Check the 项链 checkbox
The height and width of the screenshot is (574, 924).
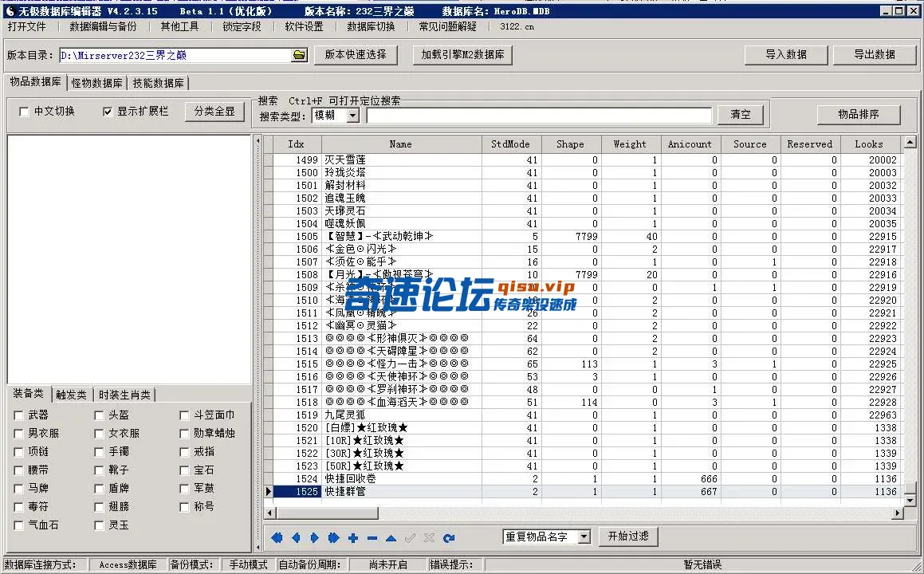18,452
